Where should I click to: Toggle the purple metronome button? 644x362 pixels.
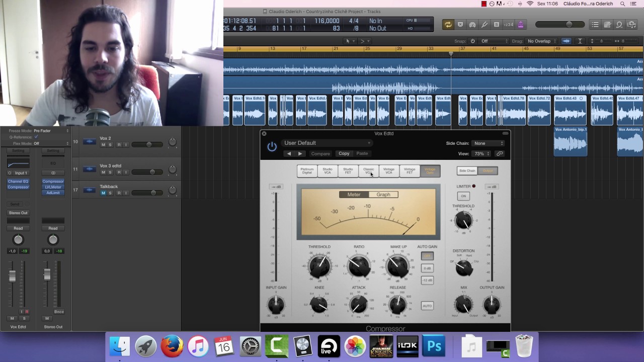(x=521, y=25)
